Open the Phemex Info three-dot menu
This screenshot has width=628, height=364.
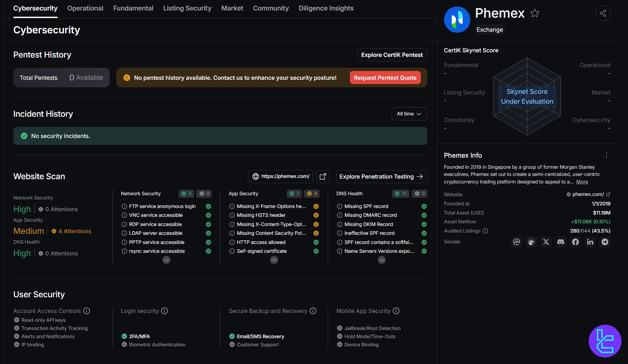pos(606,155)
